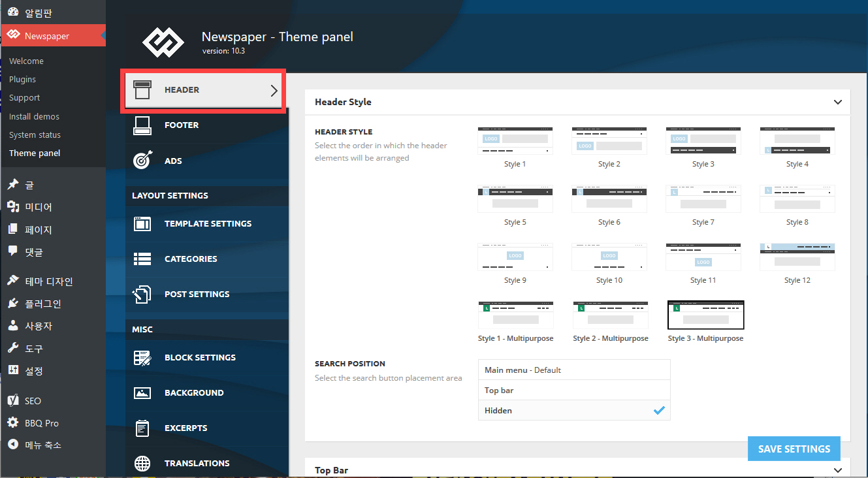868x478 pixels.
Task: Open the Ads panel tab
Action: 207,161
